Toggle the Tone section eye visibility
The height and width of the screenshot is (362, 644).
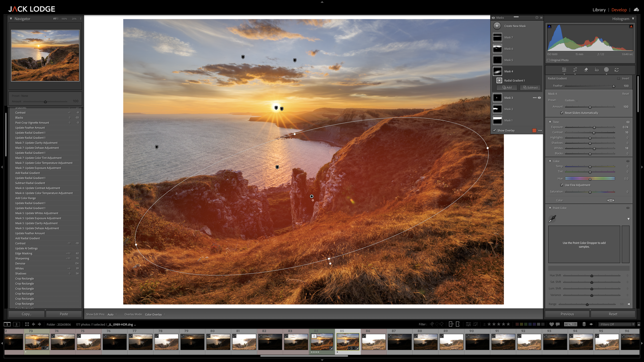pos(628,122)
